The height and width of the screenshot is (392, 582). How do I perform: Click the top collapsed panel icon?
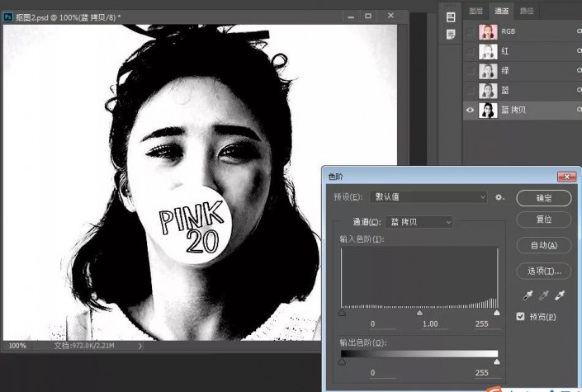(x=451, y=17)
